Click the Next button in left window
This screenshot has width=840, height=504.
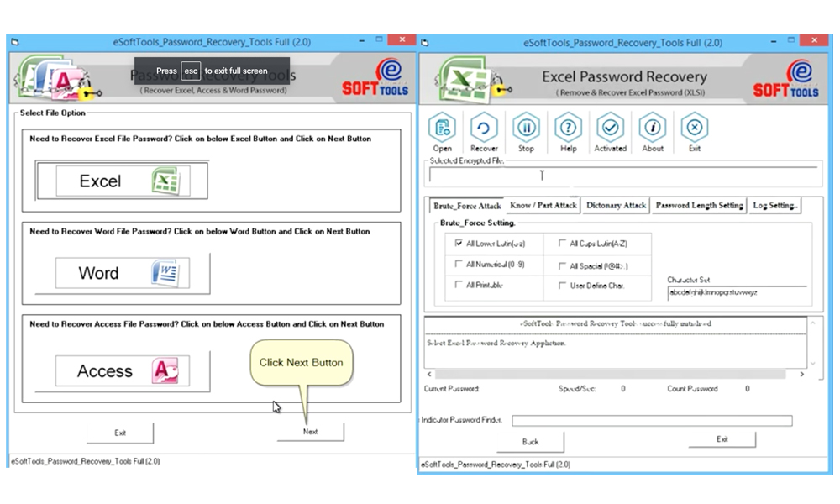tap(310, 432)
